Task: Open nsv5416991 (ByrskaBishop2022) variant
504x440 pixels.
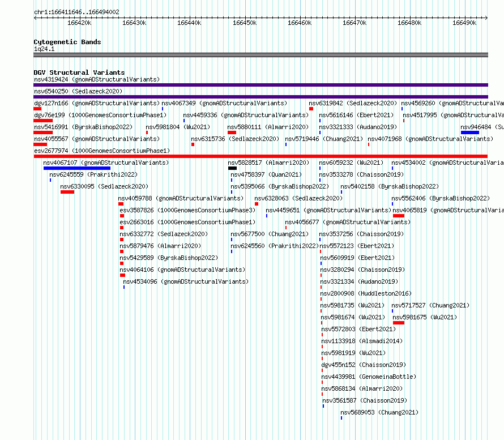Action: pos(83,127)
